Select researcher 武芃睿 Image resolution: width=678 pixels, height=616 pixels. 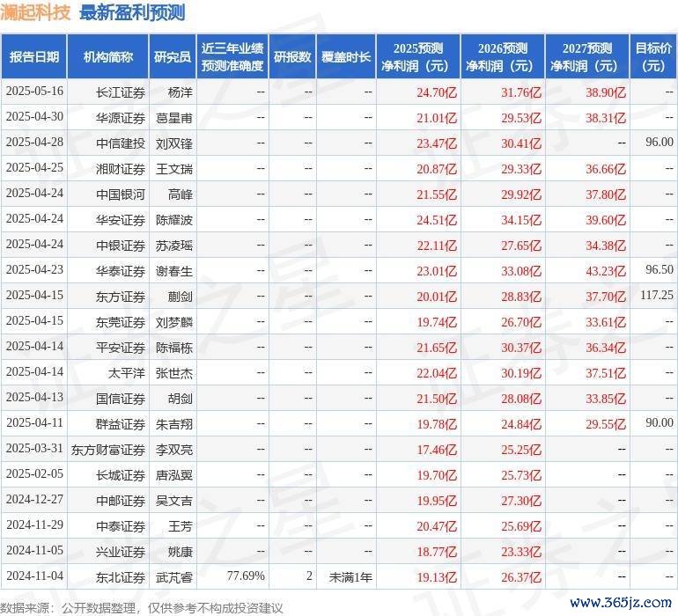(173, 577)
